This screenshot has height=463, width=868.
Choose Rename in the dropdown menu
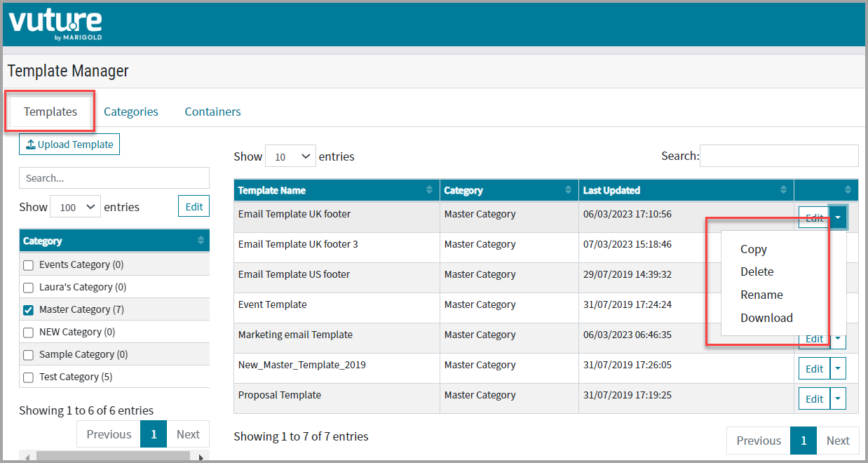coord(761,295)
